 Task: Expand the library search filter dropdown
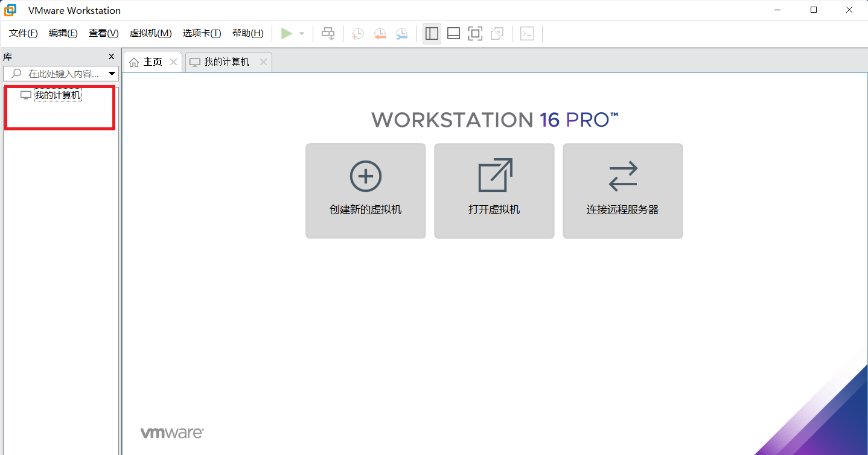pos(112,73)
